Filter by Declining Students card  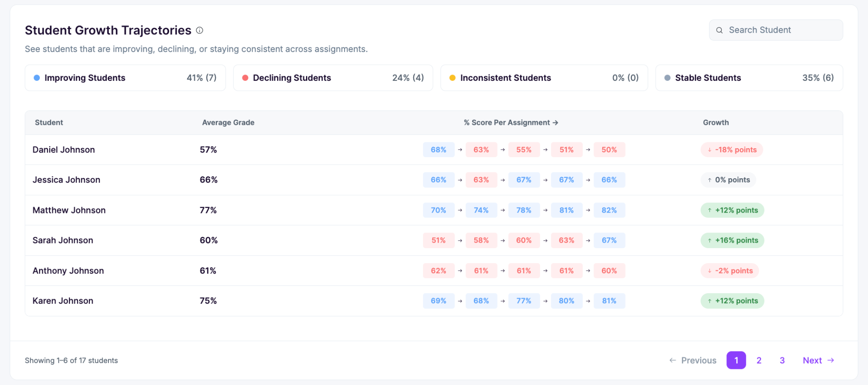click(x=333, y=78)
